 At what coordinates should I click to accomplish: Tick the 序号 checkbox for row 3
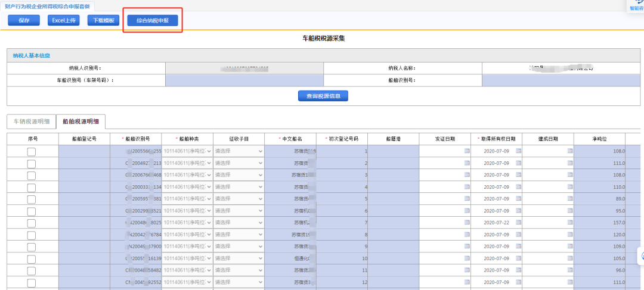point(31,176)
